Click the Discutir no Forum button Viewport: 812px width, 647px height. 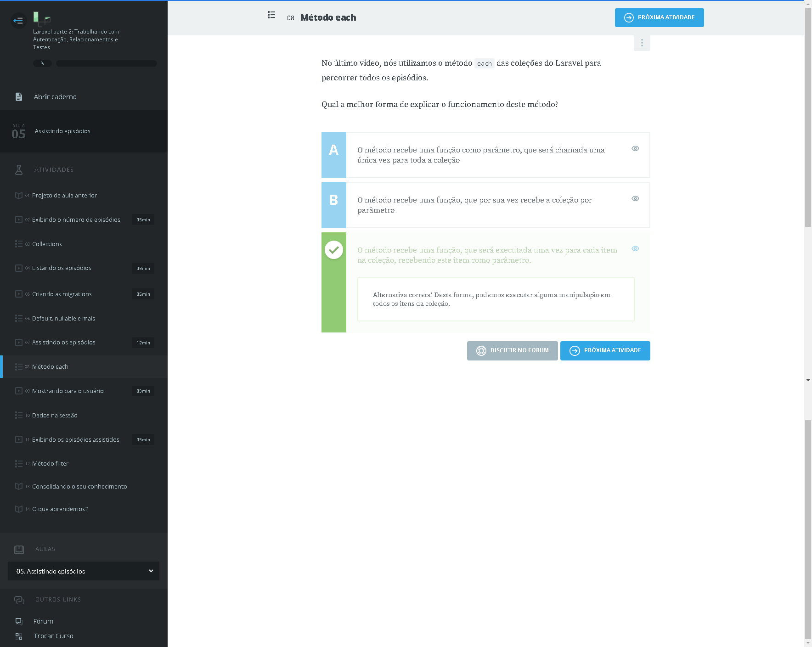click(x=512, y=351)
